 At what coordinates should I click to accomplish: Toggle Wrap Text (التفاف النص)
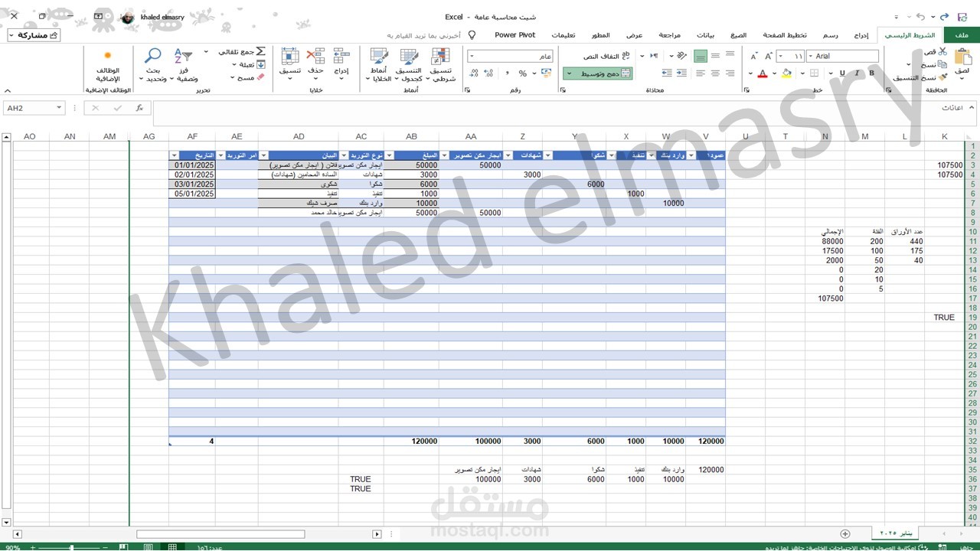point(606,56)
